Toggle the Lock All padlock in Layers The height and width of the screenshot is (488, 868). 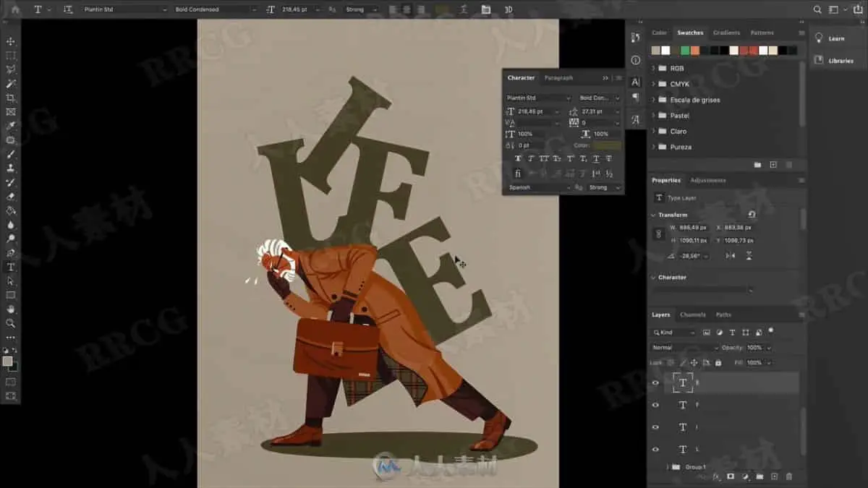[718, 362]
